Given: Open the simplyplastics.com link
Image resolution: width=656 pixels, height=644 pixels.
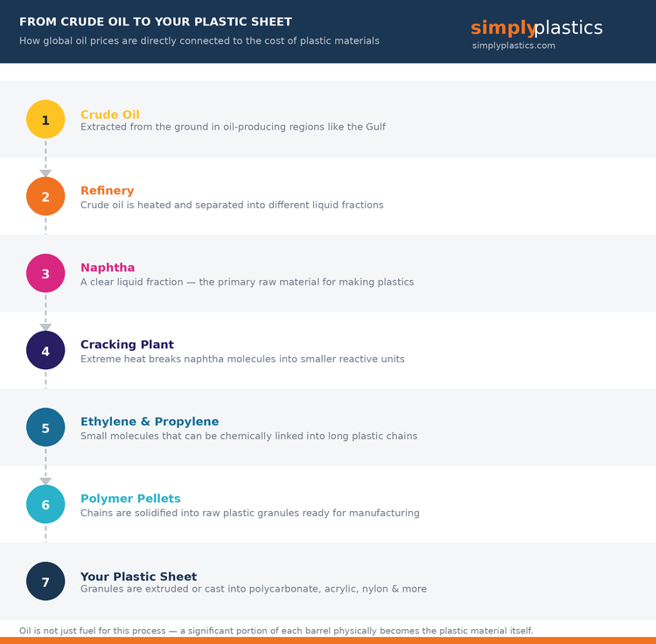Looking at the screenshot, I should pyautogui.click(x=513, y=45).
